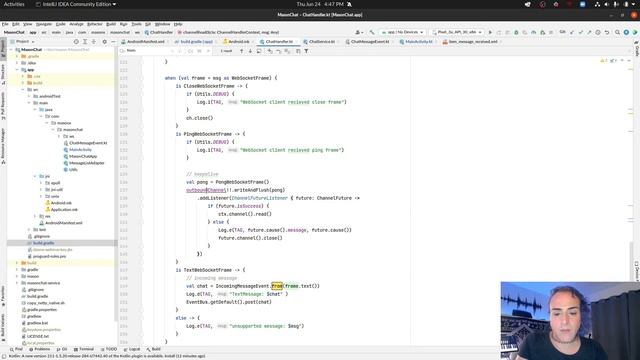Click the Git history clock icon
Viewport: 640px width, 360px height.
598,32
